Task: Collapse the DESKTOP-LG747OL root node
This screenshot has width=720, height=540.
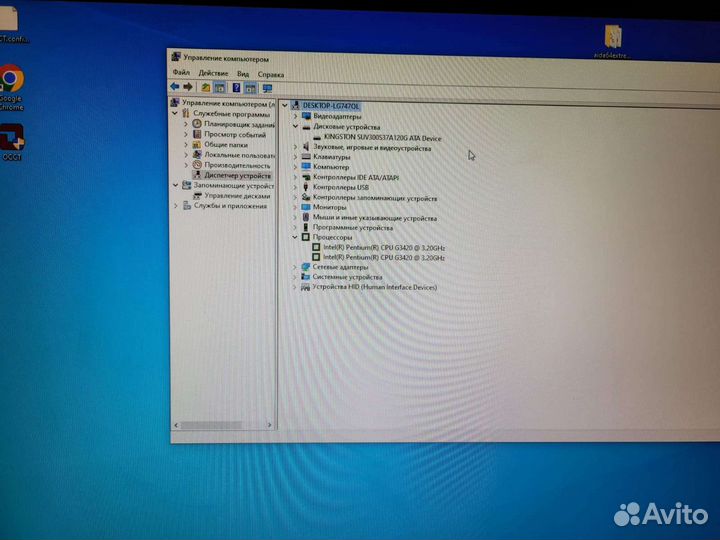Action: pyautogui.click(x=285, y=106)
